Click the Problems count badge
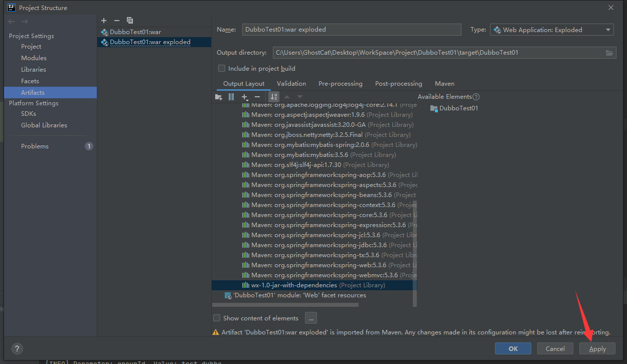The image size is (627, 364). [89, 146]
